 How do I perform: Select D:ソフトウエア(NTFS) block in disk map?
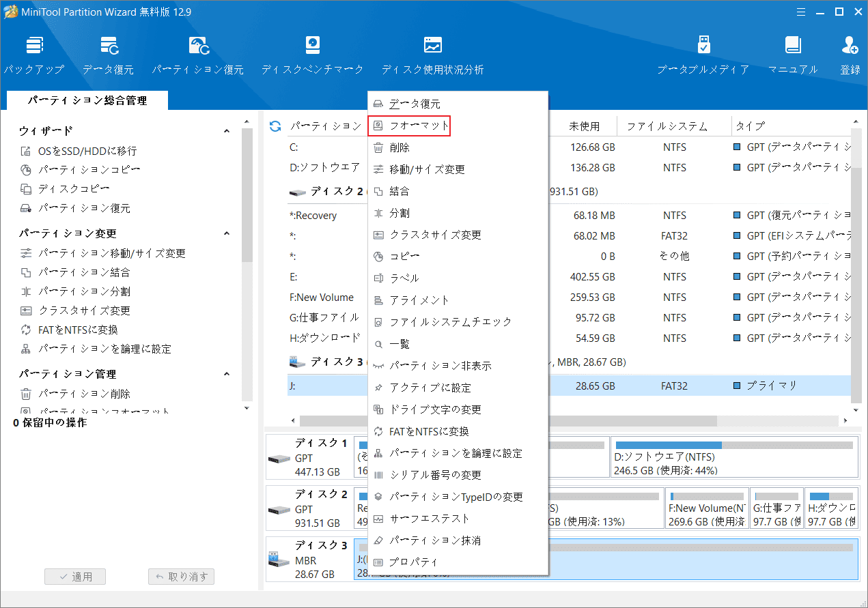[734, 457]
